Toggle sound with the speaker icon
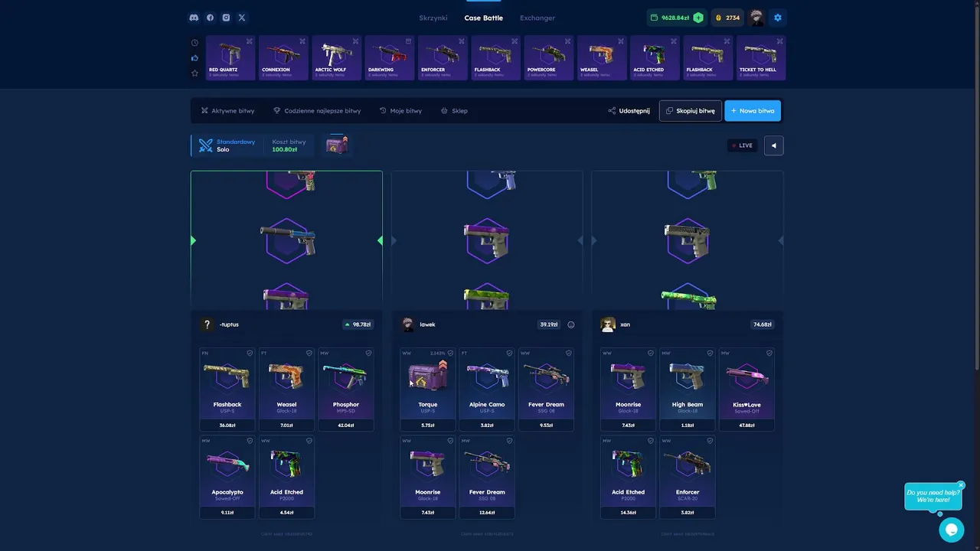Viewport: 980px width, 551px height. coord(773,145)
